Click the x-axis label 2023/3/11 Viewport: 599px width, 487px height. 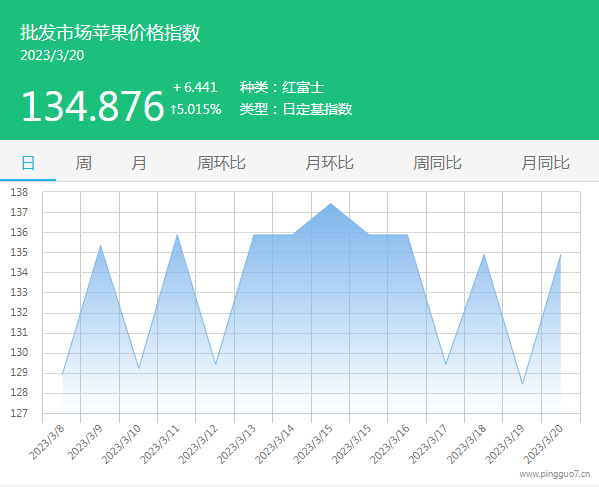pyautogui.click(x=160, y=444)
